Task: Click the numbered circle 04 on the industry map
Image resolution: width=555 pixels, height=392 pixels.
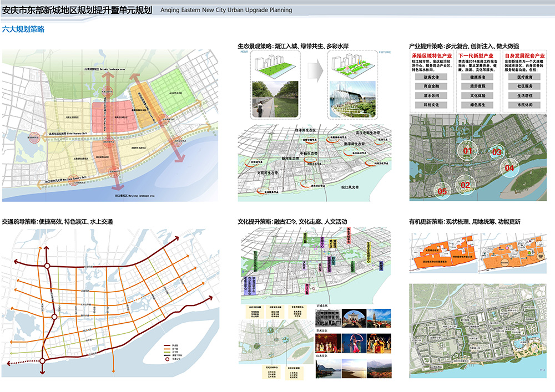Action: tap(509, 168)
